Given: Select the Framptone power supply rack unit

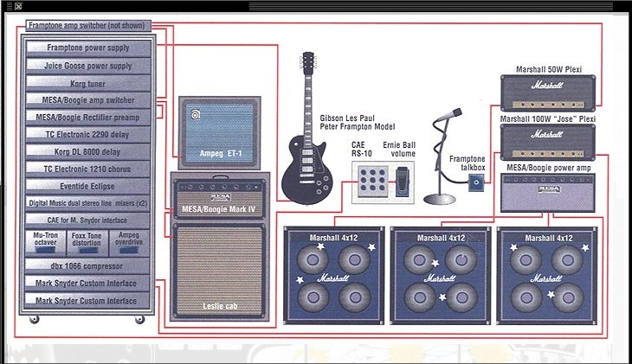Looking at the screenshot, I should point(87,48).
